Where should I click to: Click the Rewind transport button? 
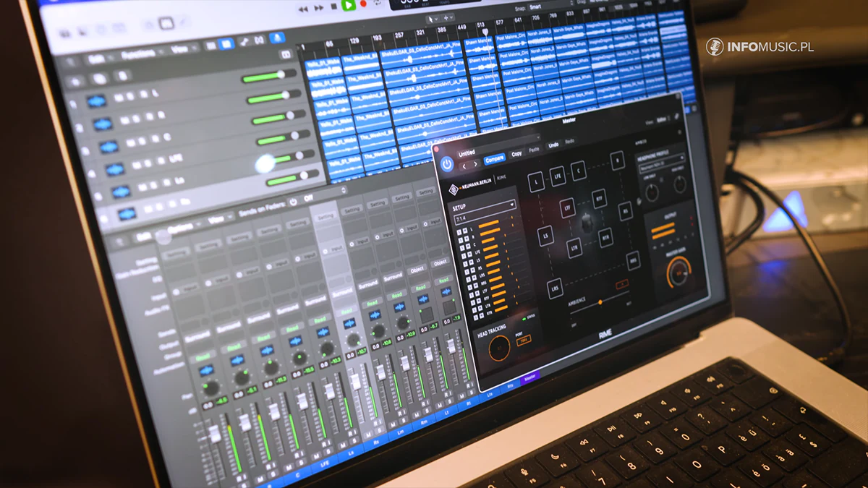[304, 9]
